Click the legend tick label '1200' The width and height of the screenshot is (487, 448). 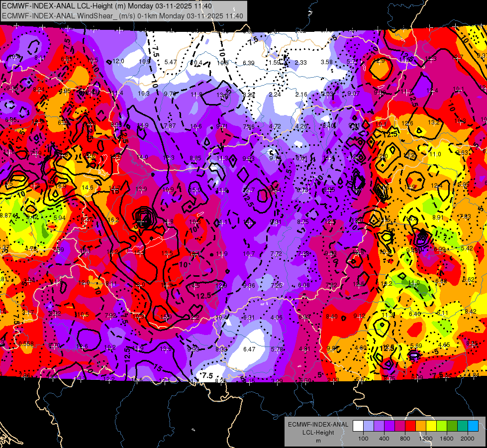pos(426,439)
